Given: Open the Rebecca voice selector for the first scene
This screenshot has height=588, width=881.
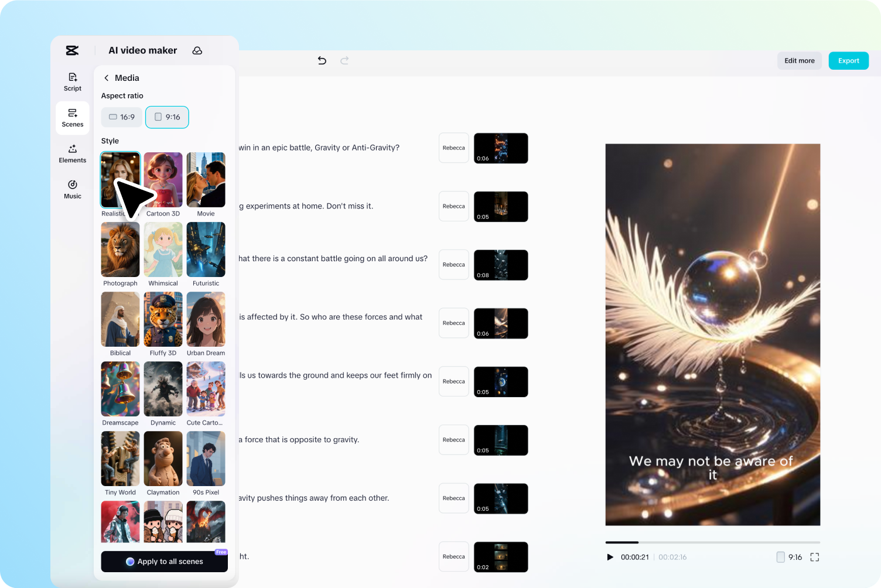Looking at the screenshot, I should pos(453,148).
